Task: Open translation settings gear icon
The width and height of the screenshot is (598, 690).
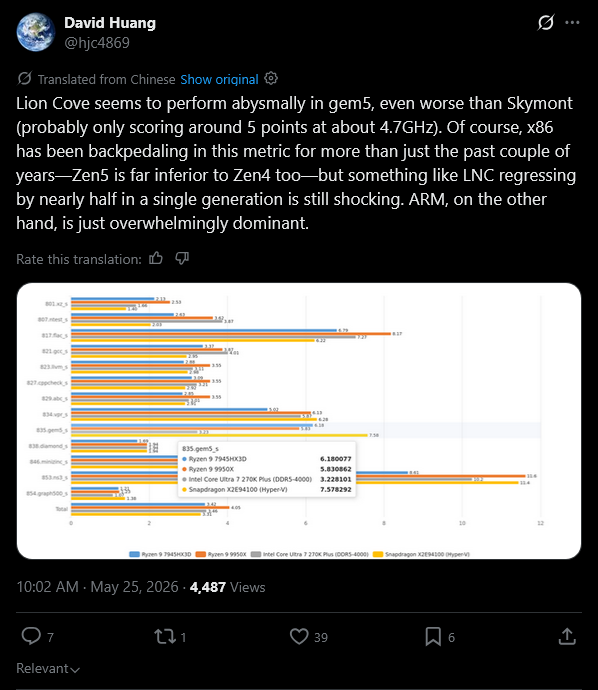Action: (x=271, y=79)
